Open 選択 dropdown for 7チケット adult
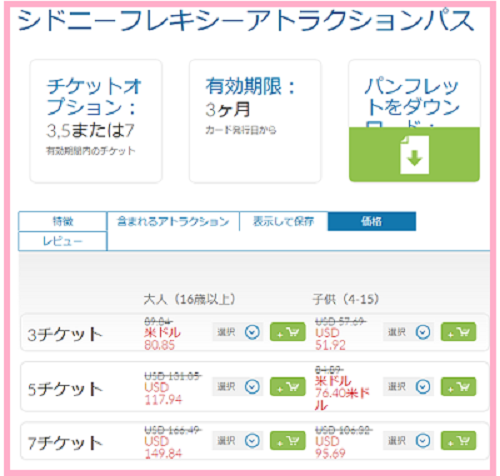Viewport: 500px width, 476px height. (238, 441)
